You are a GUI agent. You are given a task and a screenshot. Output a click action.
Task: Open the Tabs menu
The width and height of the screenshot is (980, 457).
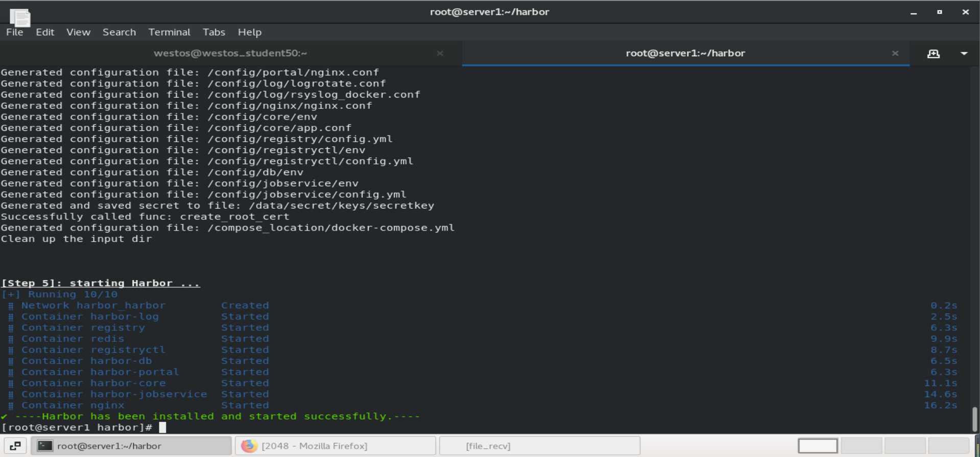click(x=213, y=32)
